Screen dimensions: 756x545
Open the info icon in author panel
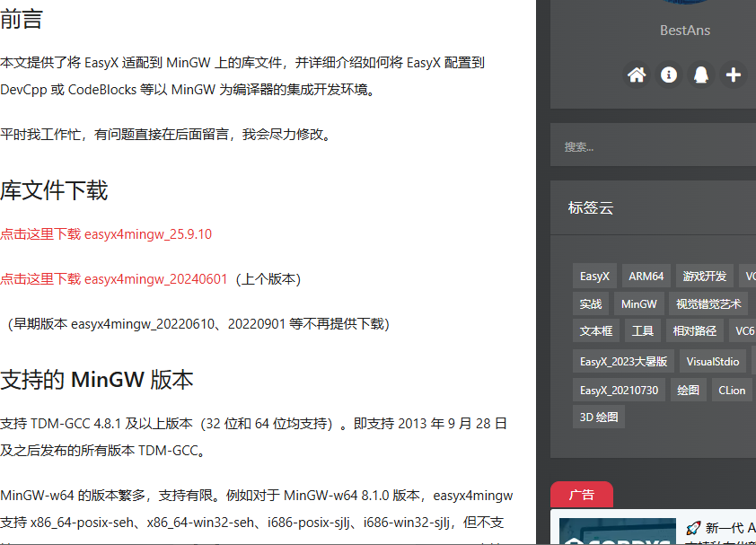[669, 75]
